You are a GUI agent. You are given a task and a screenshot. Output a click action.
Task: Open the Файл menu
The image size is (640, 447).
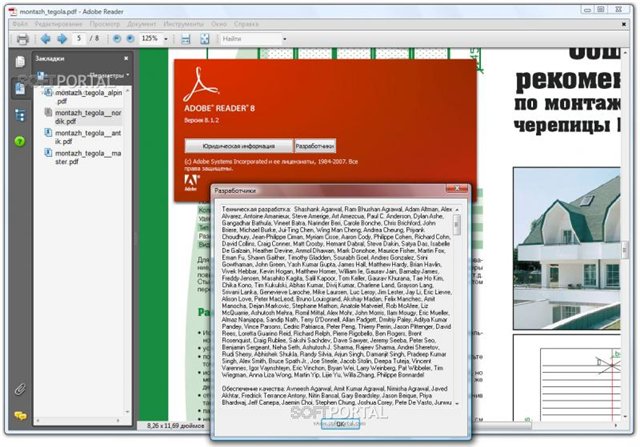tap(20, 24)
